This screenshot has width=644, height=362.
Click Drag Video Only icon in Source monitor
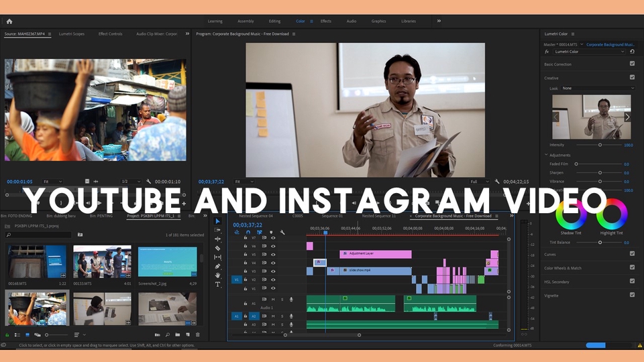pos(87,182)
